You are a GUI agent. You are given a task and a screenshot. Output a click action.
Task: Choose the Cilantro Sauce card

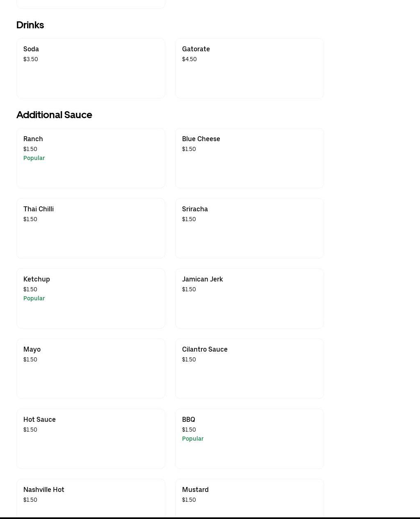tap(249, 368)
